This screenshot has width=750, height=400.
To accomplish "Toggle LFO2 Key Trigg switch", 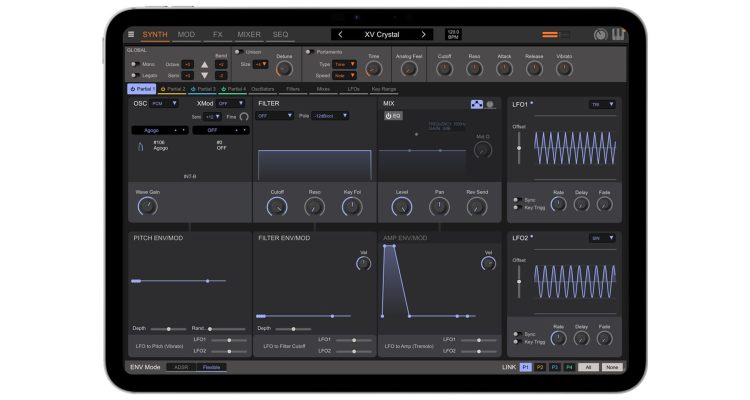I will tap(517, 342).
